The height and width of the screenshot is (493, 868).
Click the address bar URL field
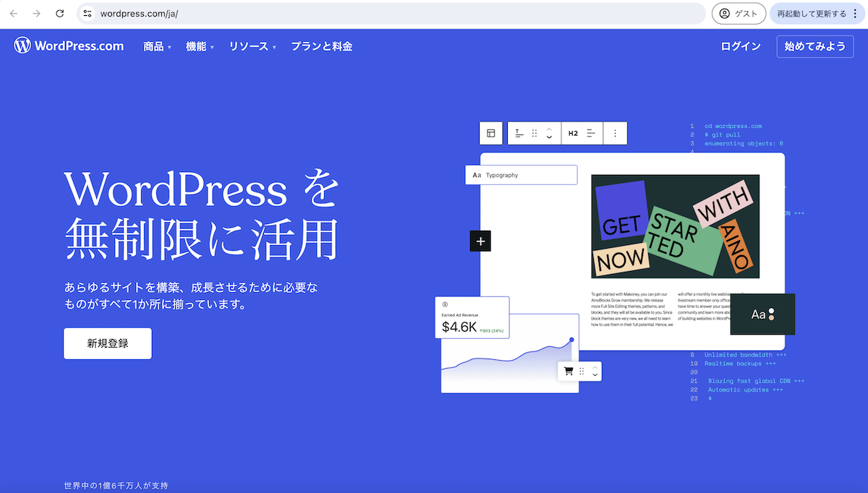(391, 14)
